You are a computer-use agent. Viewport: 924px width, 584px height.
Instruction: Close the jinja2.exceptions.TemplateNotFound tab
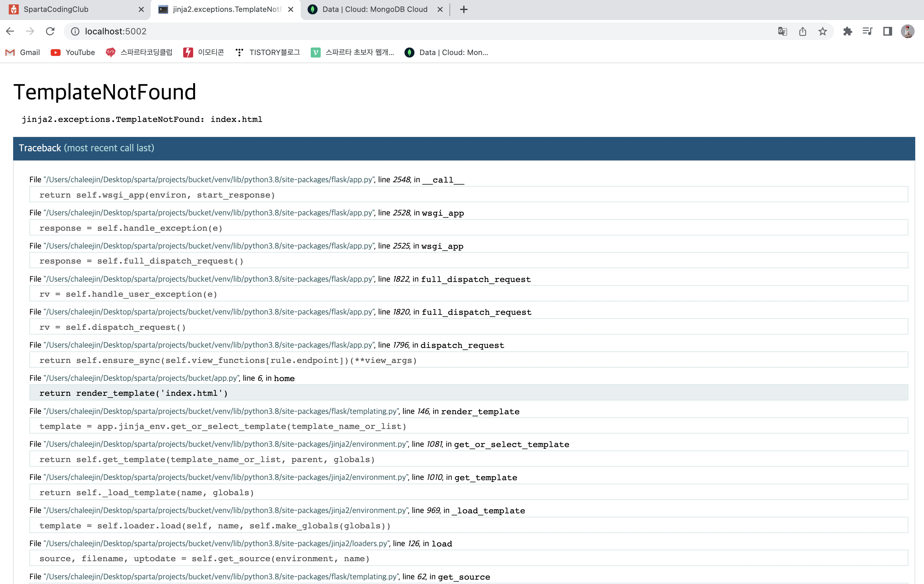click(x=291, y=9)
